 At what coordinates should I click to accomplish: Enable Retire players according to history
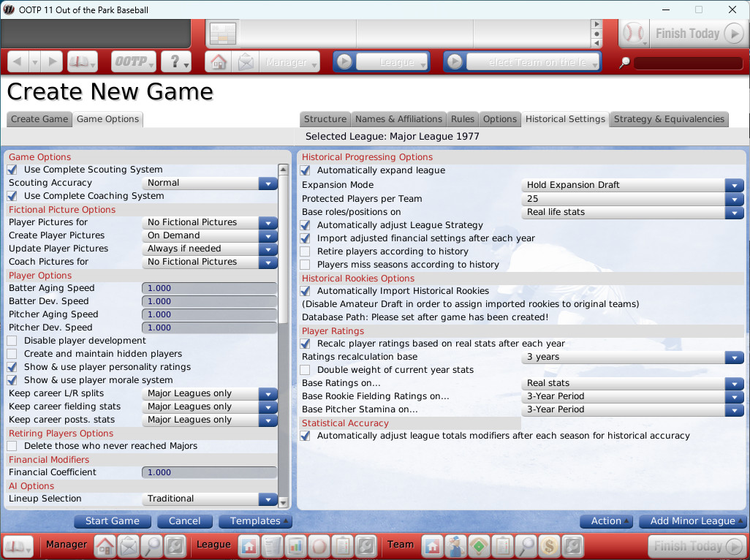click(305, 251)
